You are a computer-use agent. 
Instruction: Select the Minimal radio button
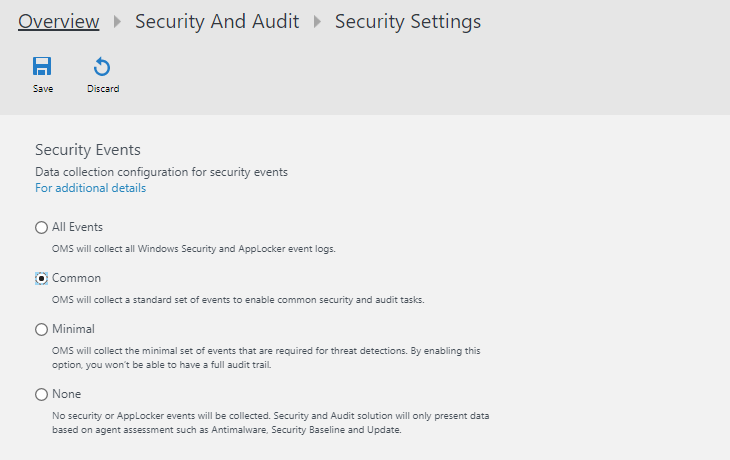coord(41,329)
